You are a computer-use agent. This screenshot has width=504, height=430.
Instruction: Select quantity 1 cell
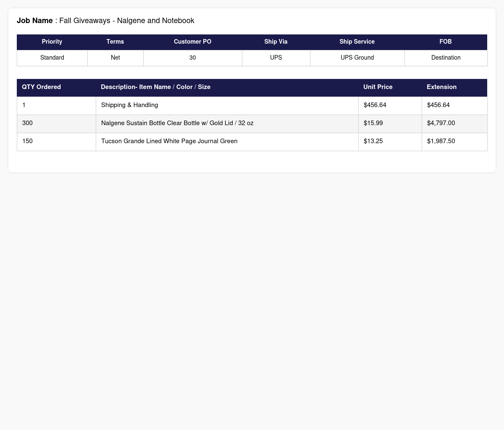56,105
